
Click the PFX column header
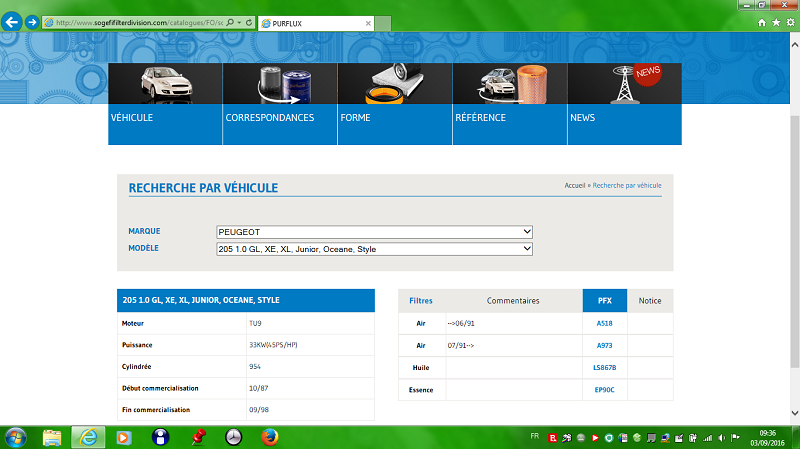pos(605,301)
